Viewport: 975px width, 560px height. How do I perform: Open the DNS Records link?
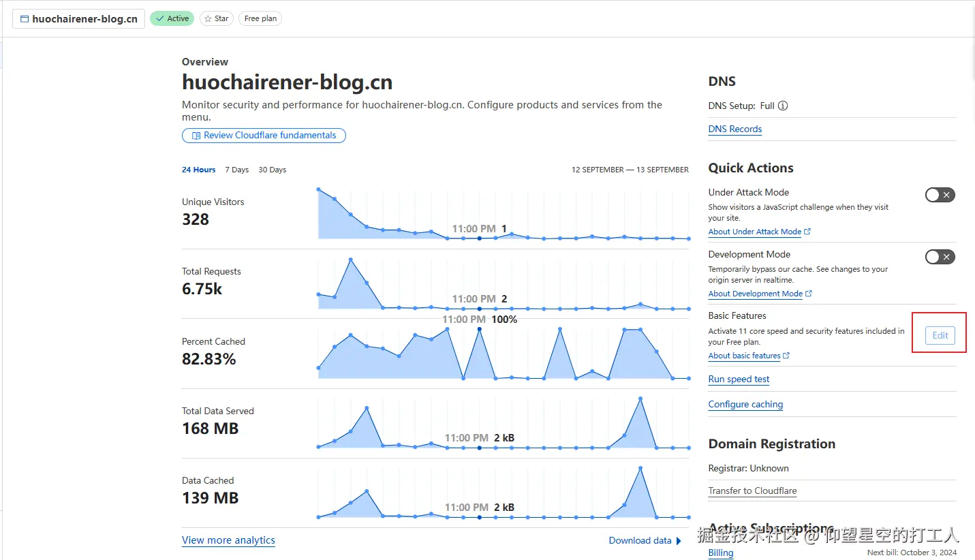tap(735, 129)
